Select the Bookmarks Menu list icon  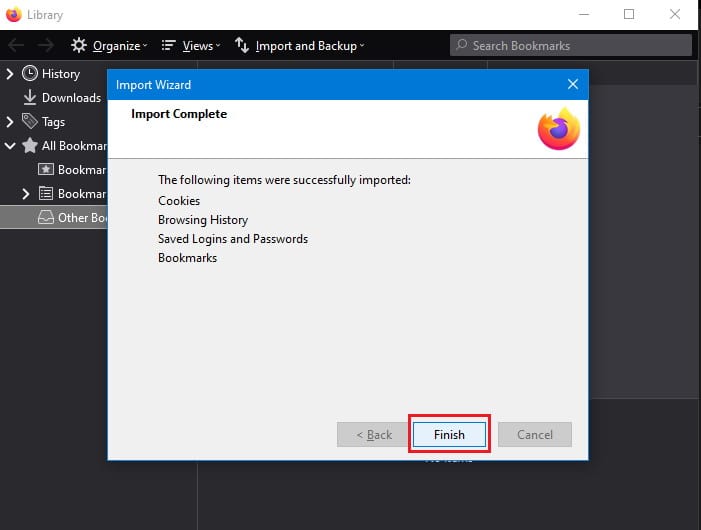point(46,193)
